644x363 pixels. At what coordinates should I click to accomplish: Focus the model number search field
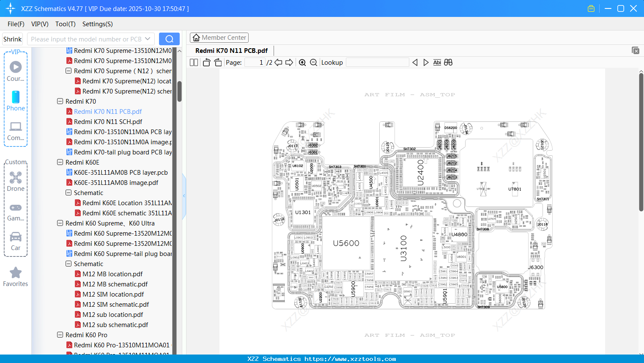[86, 39]
